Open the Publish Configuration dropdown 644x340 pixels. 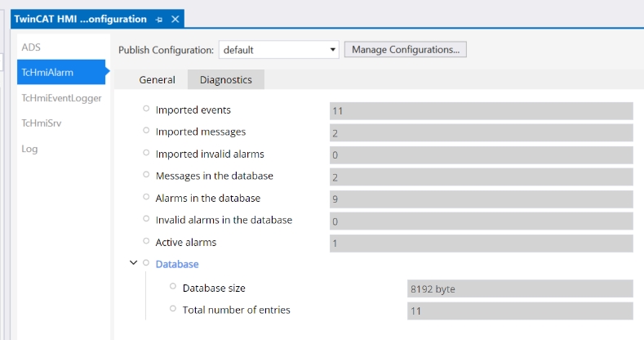[x=279, y=50]
